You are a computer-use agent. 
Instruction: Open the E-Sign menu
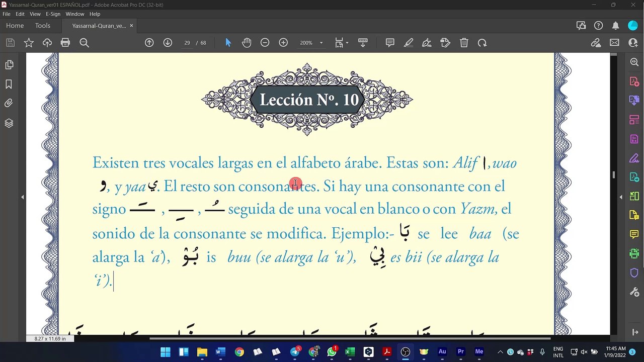pos(53,14)
